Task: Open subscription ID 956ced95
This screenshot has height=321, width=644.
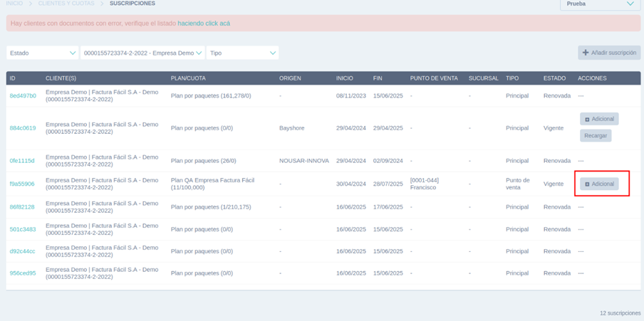Action: pos(23,273)
